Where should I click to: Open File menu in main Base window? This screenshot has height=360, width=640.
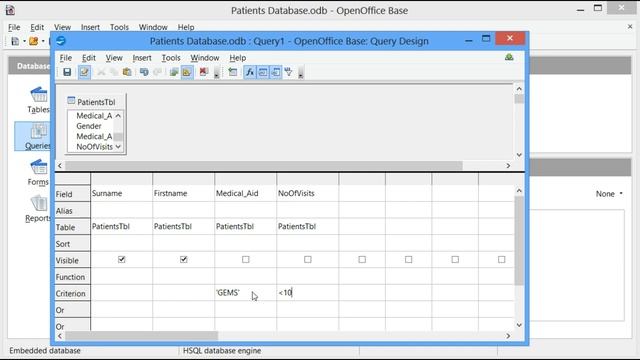tap(14, 27)
